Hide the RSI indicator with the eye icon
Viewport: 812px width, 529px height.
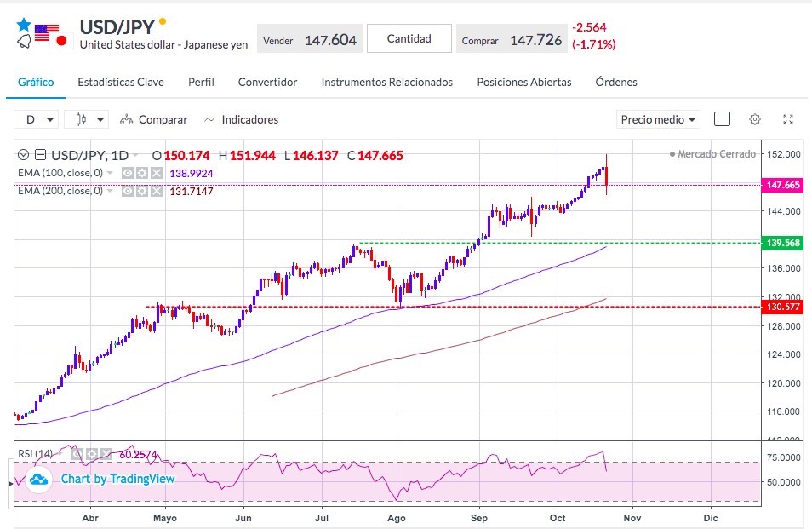[77, 454]
